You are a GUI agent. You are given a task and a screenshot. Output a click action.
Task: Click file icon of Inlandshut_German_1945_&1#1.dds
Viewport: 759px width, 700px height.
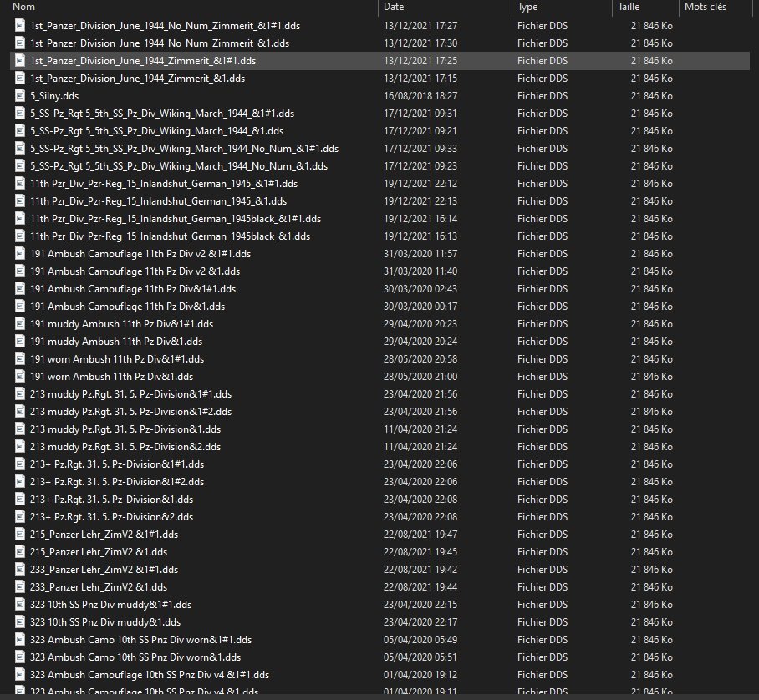[20, 183]
